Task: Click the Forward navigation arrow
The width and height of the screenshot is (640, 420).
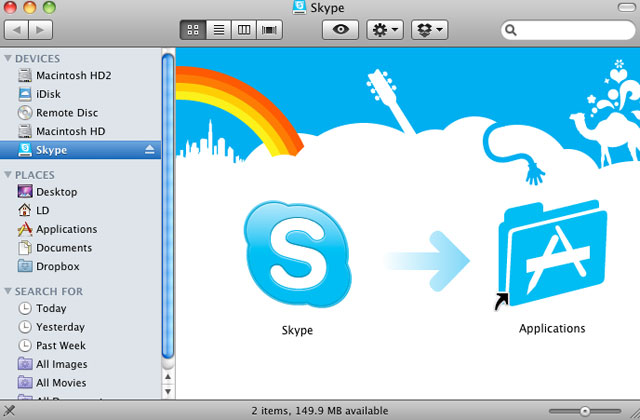Action: click(40, 30)
